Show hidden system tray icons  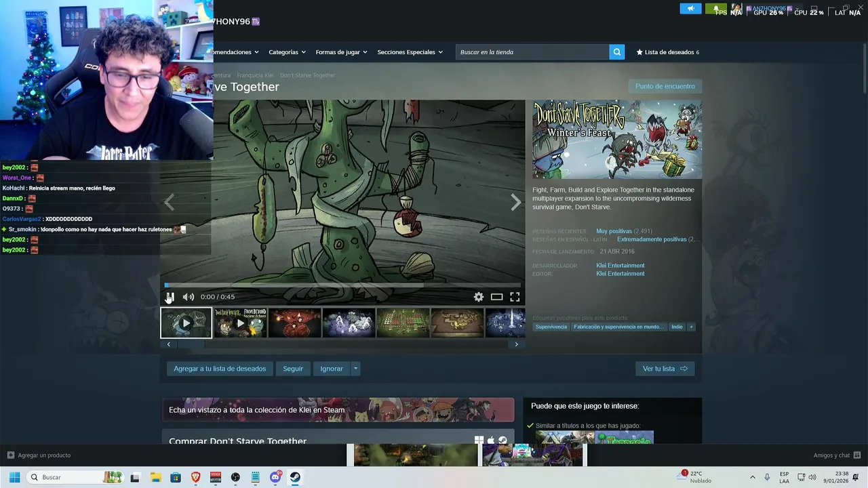[x=752, y=477]
